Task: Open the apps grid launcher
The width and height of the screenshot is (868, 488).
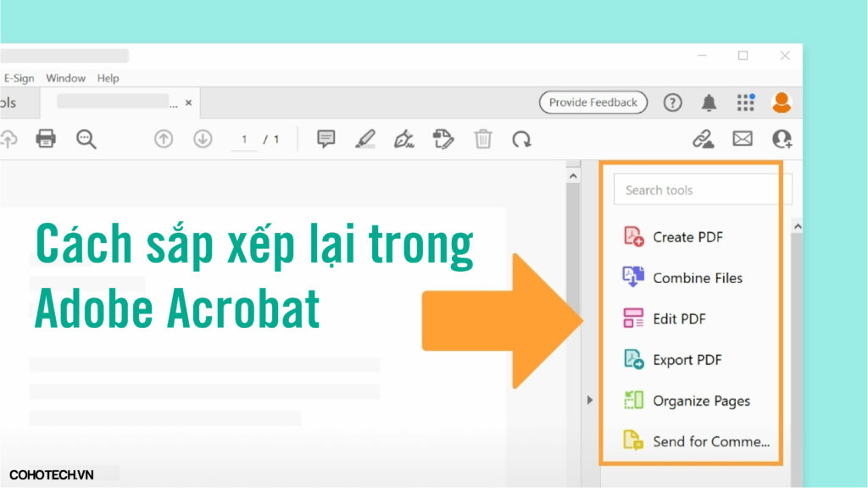Action: [x=745, y=103]
